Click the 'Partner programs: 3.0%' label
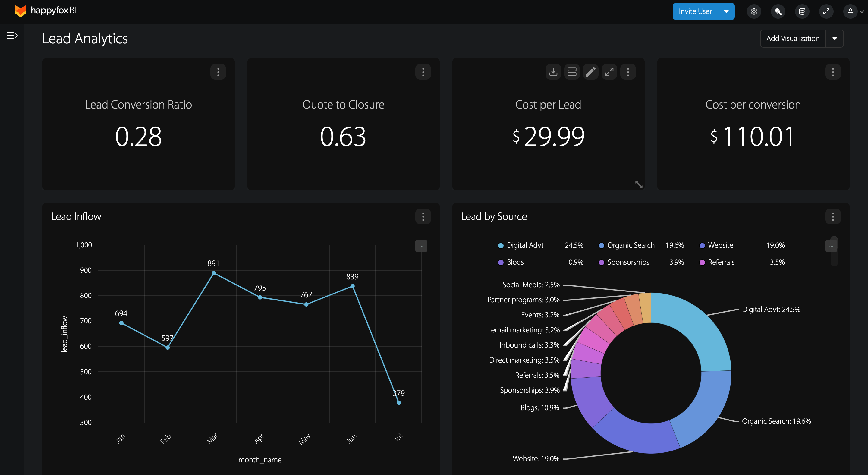Viewport: 868px width, 475px height. [x=523, y=300]
